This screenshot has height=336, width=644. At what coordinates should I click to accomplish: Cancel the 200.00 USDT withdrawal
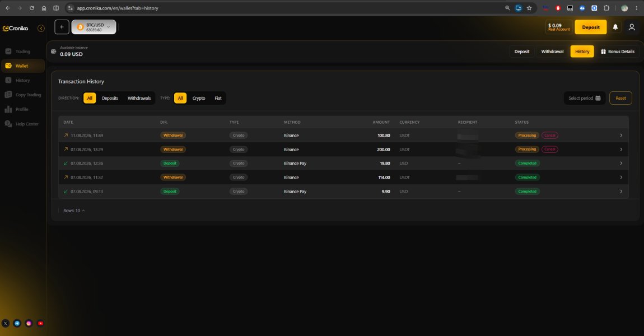coord(549,149)
